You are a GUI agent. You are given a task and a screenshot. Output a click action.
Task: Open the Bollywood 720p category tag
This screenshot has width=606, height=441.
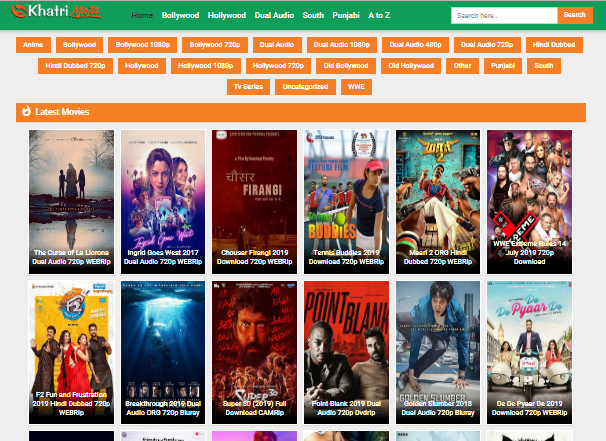click(x=215, y=45)
